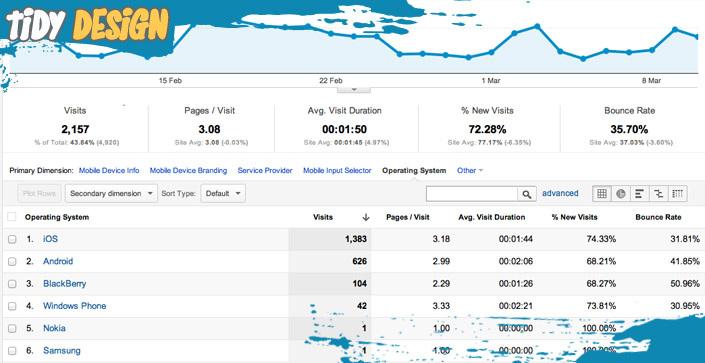Click the 1 Mar axis label
The image size is (705, 363).
click(491, 81)
